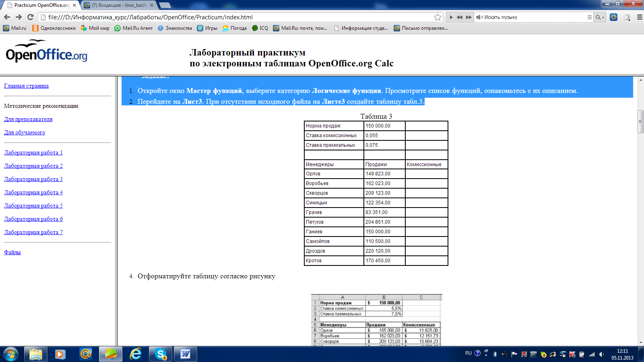Click the OpenOffice.org logo
The width and height of the screenshot is (644, 362).
tap(46, 51)
